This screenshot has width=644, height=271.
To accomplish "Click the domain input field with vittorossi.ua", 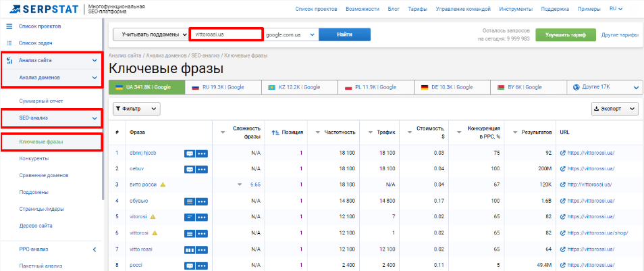I will [x=225, y=34].
